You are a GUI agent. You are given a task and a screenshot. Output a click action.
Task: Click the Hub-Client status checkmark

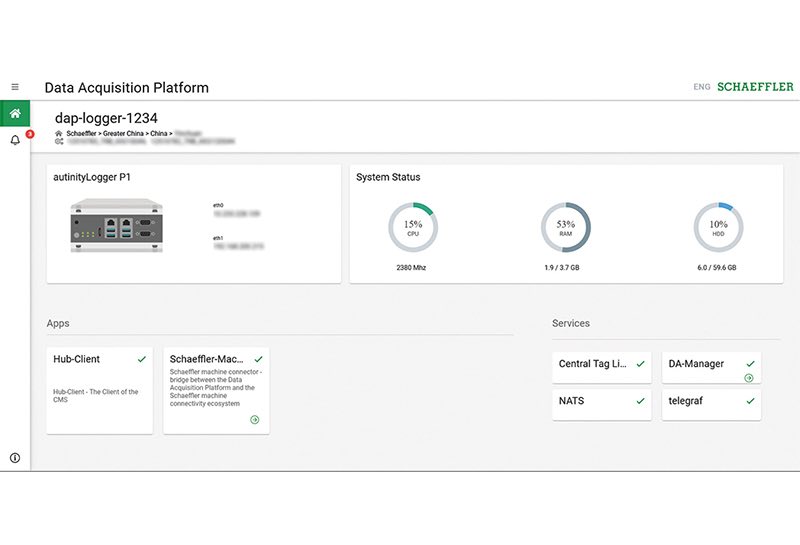coord(142,359)
